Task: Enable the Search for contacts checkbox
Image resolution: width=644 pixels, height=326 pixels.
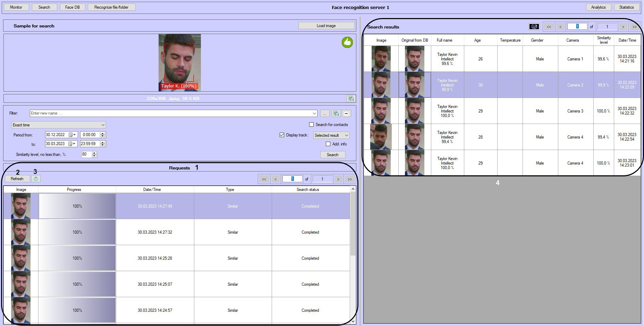Action: [311, 125]
